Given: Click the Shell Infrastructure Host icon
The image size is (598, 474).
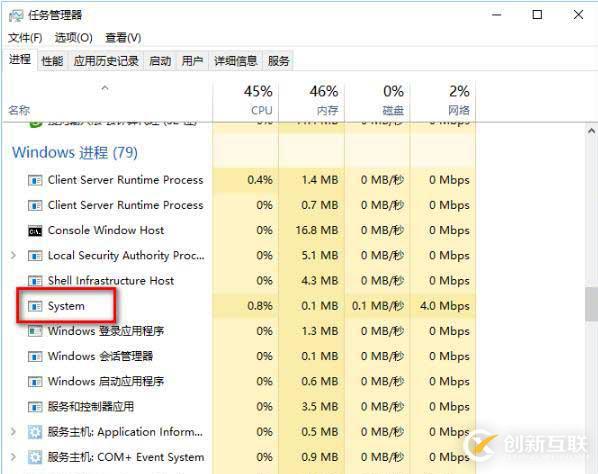Looking at the screenshot, I should point(35,281).
